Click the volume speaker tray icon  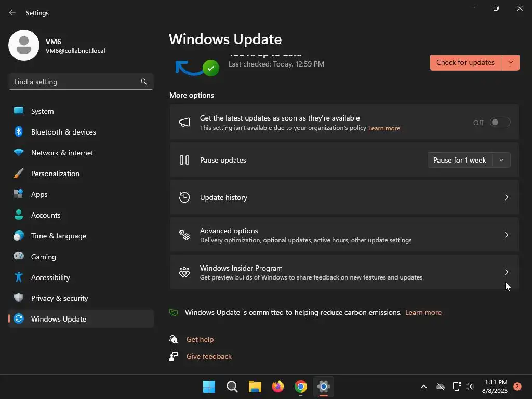tap(469, 387)
